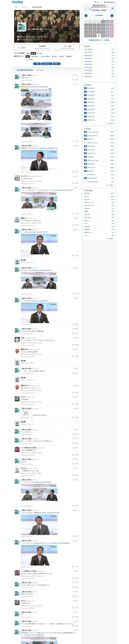
Task: Like the お取材おつかれさまです tweet
Action: [x=77, y=172]
